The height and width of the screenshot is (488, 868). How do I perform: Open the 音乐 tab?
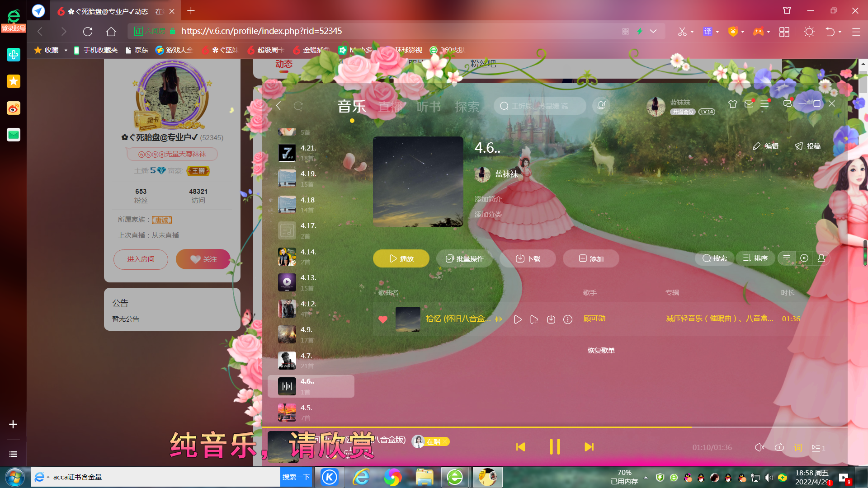352,107
